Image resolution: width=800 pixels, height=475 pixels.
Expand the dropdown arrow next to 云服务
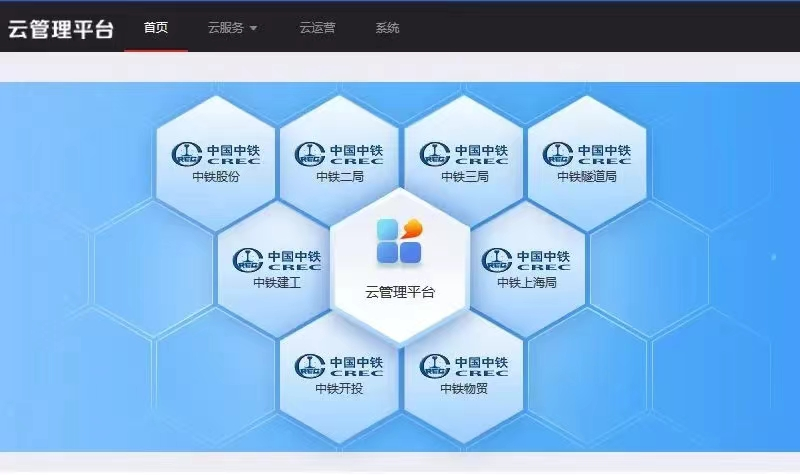click(254, 28)
